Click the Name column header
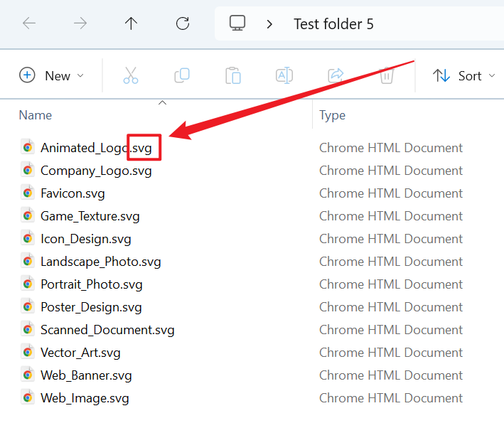This screenshot has width=504, height=423. click(x=36, y=115)
